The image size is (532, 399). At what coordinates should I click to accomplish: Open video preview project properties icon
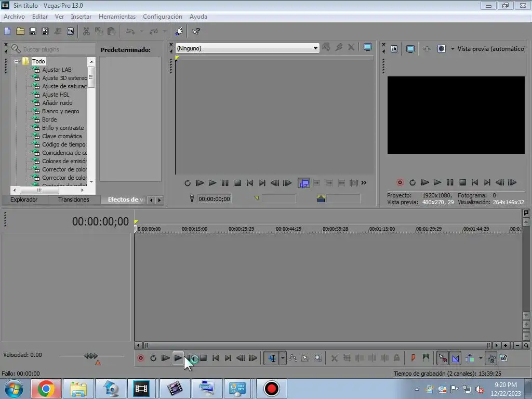pyautogui.click(x=394, y=49)
